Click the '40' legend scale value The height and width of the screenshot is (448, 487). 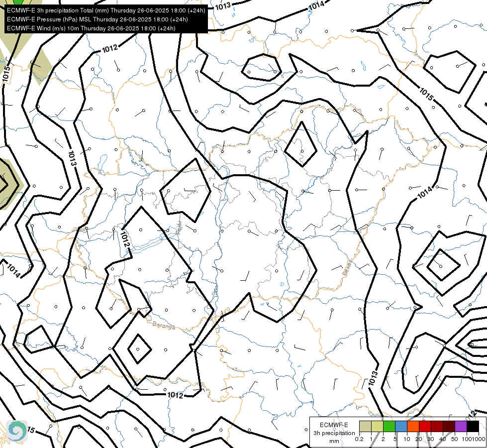[443, 439]
